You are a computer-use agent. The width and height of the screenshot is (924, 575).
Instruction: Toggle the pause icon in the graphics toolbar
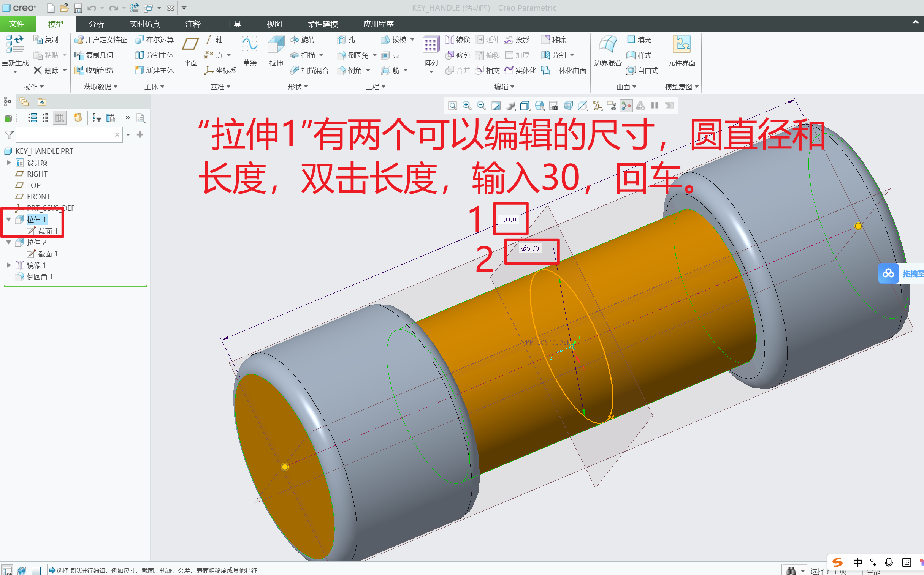655,106
